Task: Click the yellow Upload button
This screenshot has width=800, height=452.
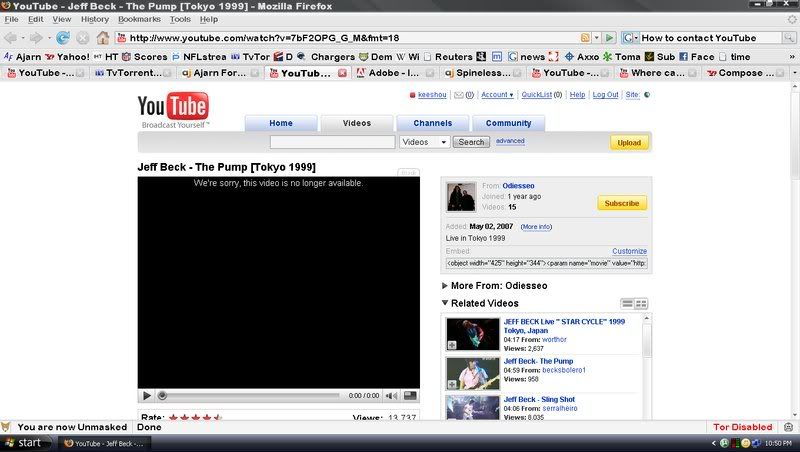Action: (629, 143)
